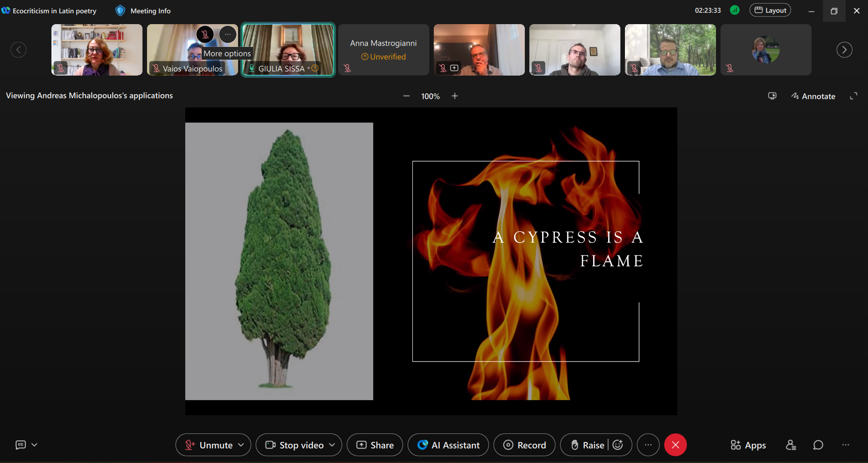This screenshot has width=868, height=463.
Task: Open the Annotate tool
Action: pos(813,96)
